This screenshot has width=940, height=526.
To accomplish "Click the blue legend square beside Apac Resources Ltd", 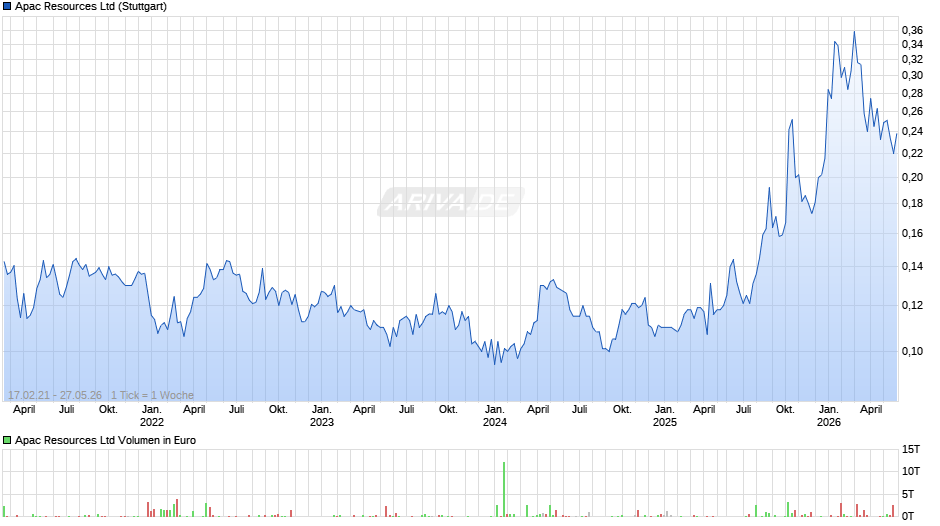I will (7, 7).
